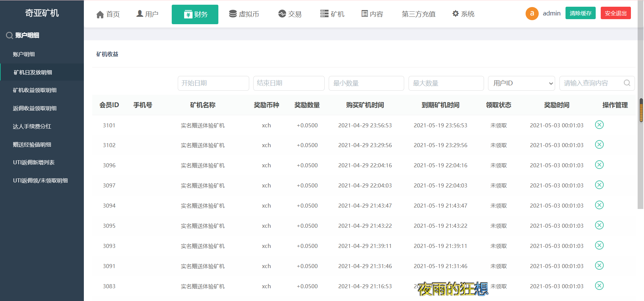
Task: Open the 开始日期 start date picker
Action: [213, 83]
